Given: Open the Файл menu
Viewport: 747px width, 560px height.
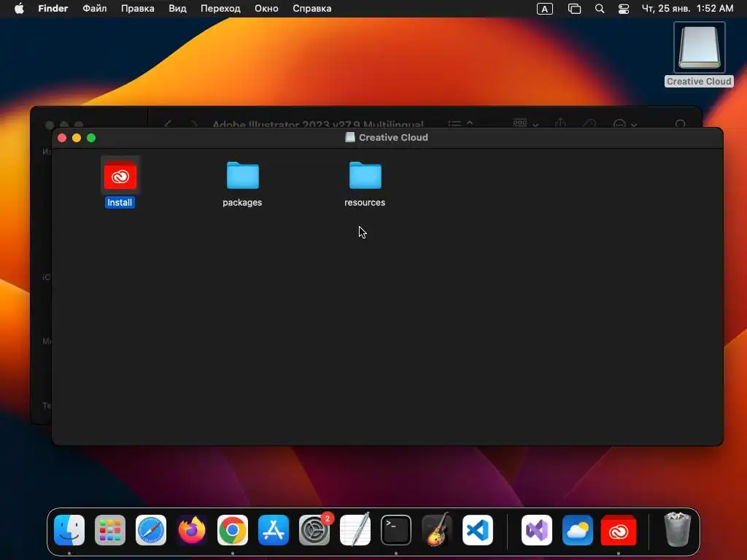Looking at the screenshot, I should point(94,9).
